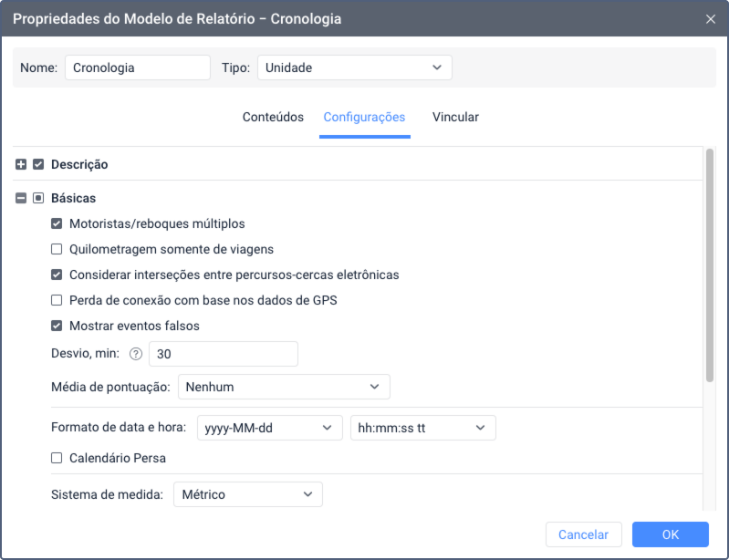Enable Perda de conexão com base nos dados de GPS
Image resolution: width=729 pixels, height=560 pixels.
[x=57, y=301]
